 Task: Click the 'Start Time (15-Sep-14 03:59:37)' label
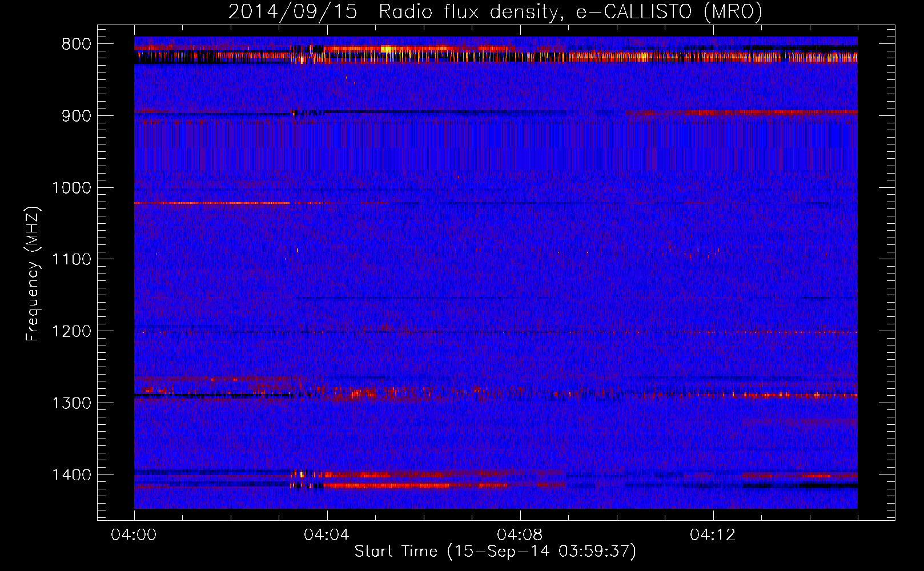coord(495,552)
